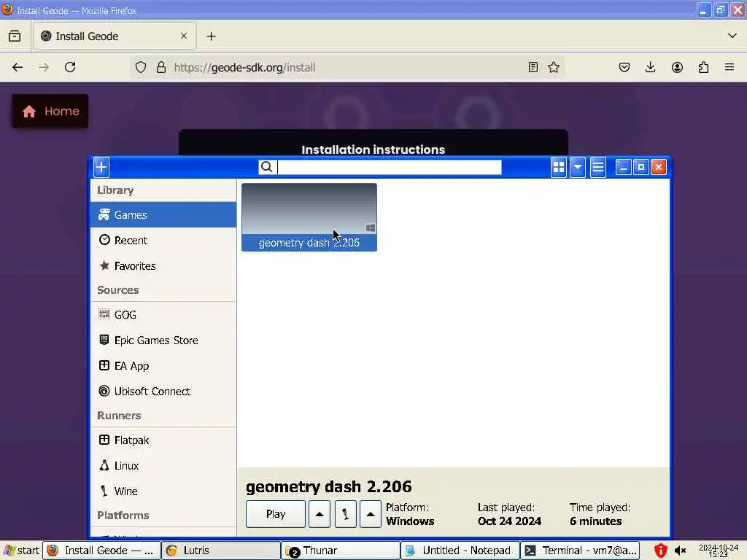The width and height of the screenshot is (747, 560).
Task: Select GOG source
Action: pyautogui.click(x=163, y=315)
